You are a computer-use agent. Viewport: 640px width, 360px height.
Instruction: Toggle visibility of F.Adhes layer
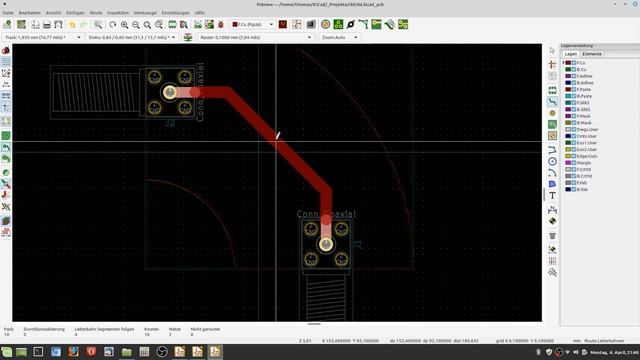(574, 76)
